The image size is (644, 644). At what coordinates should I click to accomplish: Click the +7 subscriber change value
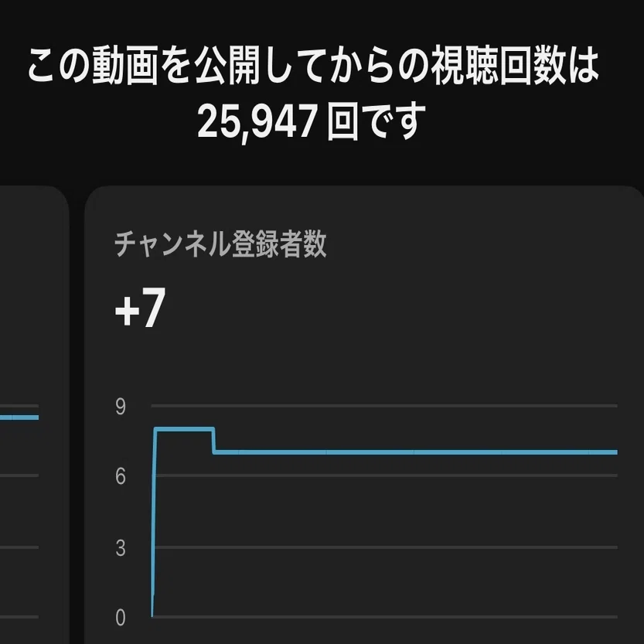[141, 308]
